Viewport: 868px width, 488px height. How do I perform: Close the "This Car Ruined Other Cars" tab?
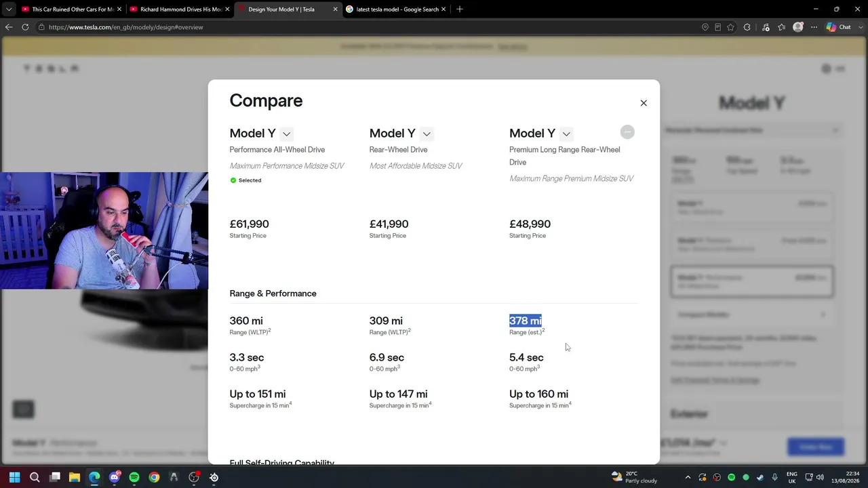coord(119,9)
